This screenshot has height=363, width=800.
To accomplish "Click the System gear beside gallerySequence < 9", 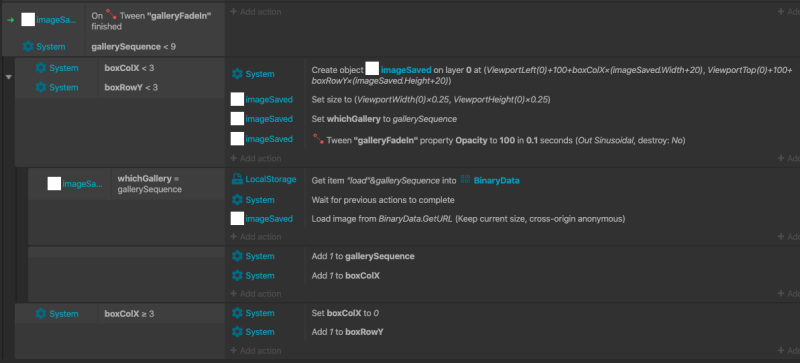I will pyautogui.click(x=28, y=46).
